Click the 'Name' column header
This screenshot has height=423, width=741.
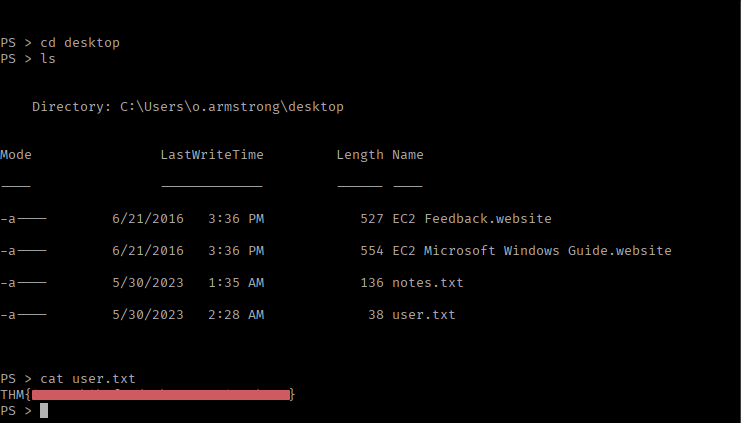tap(408, 155)
